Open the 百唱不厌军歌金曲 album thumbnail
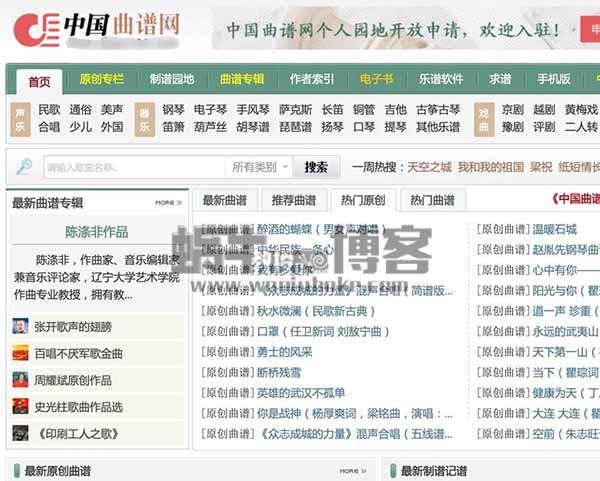Image resolution: width=600 pixels, height=481 pixels. [x=20, y=353]
